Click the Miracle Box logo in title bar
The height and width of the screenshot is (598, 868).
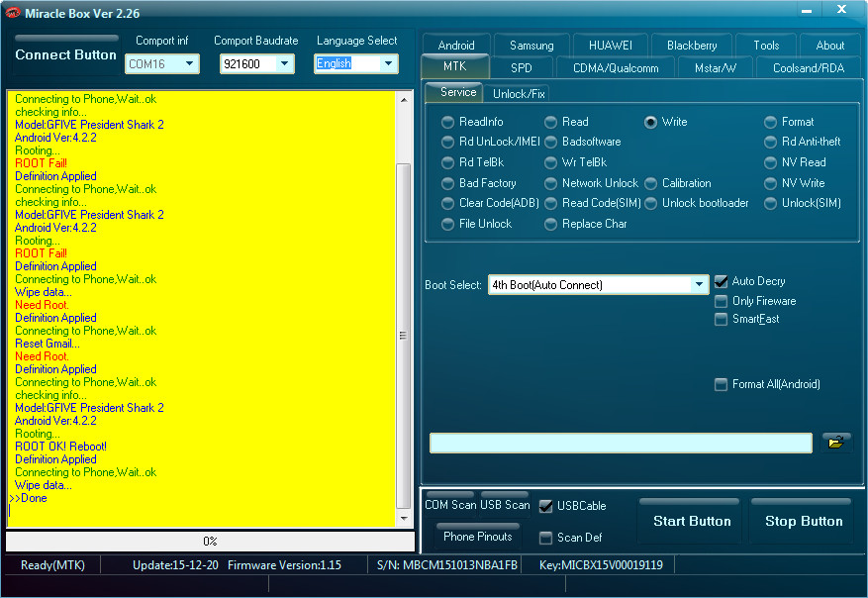tap(13, 13)
